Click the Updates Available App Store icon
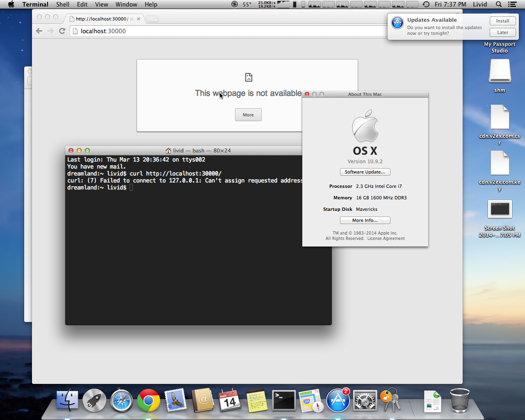Viewport: 525px width, 420px height. point(397,23)
